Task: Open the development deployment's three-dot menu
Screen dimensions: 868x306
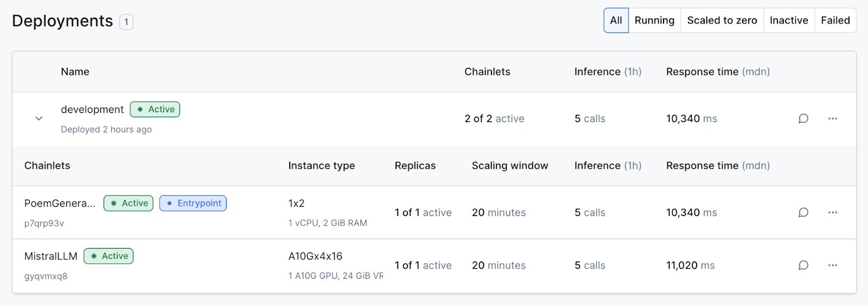Action: pos(832,118)
